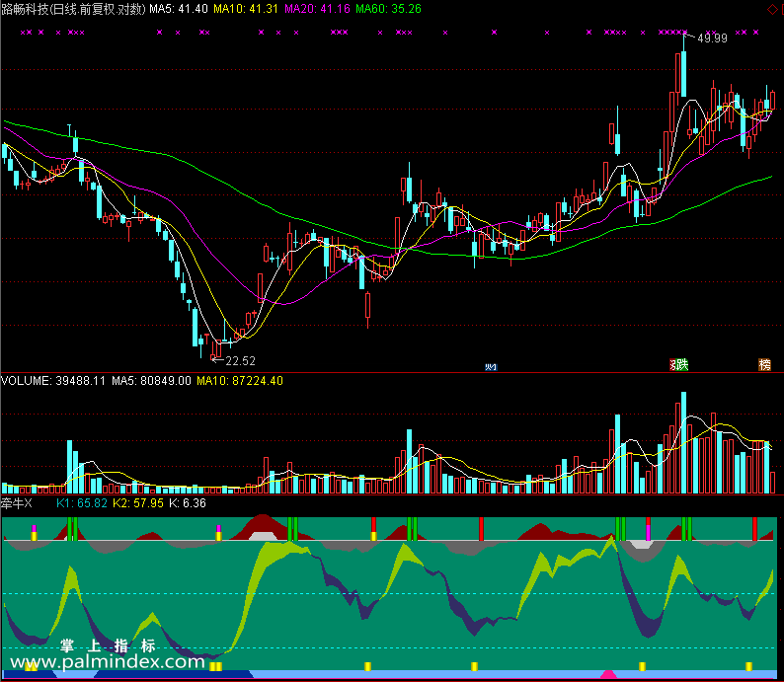The width and height of the screenshot is (784, 682).
Task: Click the volume MA10: 87224.40 label
Action: pos(240,381)
